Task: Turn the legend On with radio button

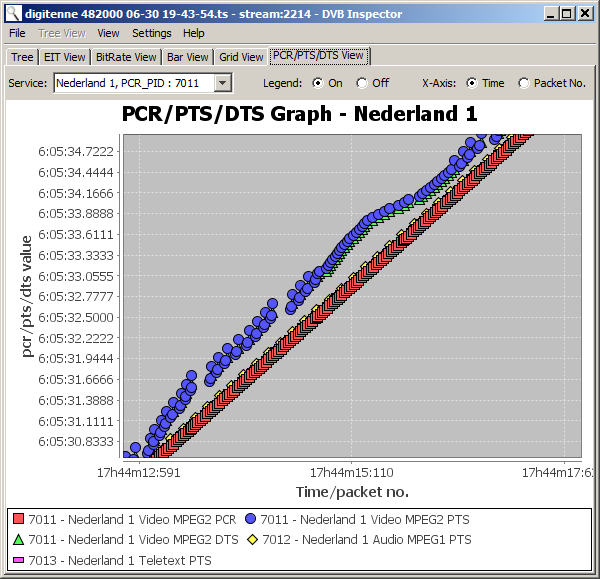Action: pyautogui.click(x=318, y=83)
